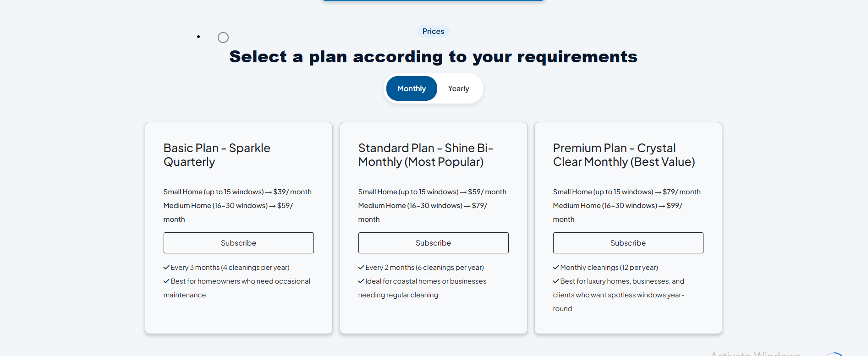Switch billing to Monthly

[x=412, y=88]
